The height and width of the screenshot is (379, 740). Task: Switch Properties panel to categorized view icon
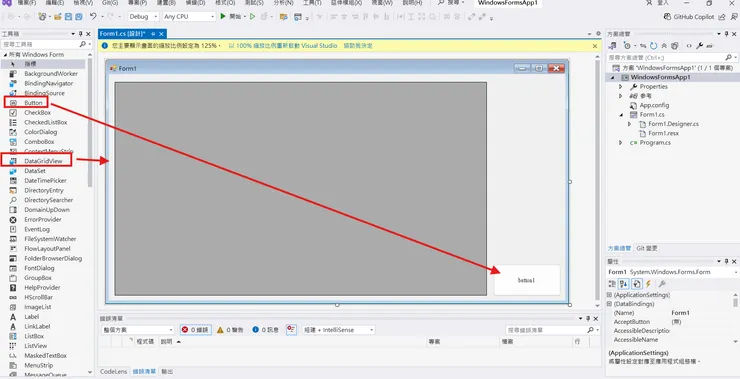tap(612, 284)
